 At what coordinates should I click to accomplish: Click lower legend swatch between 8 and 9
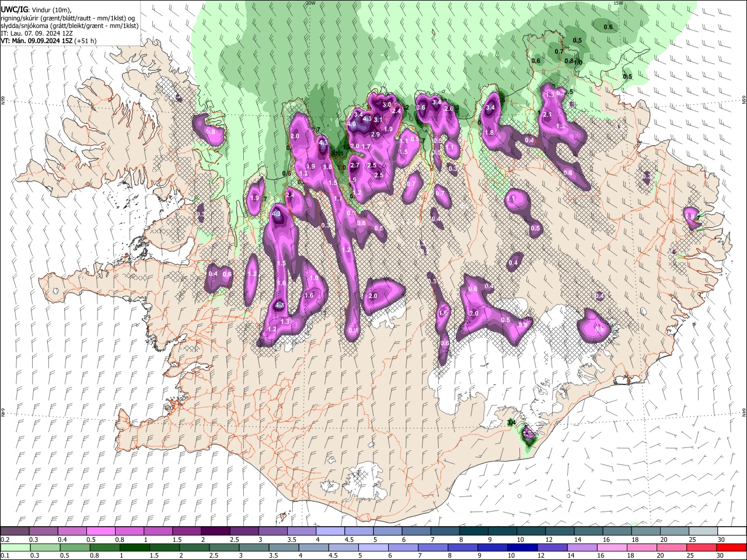pos(463,548)
